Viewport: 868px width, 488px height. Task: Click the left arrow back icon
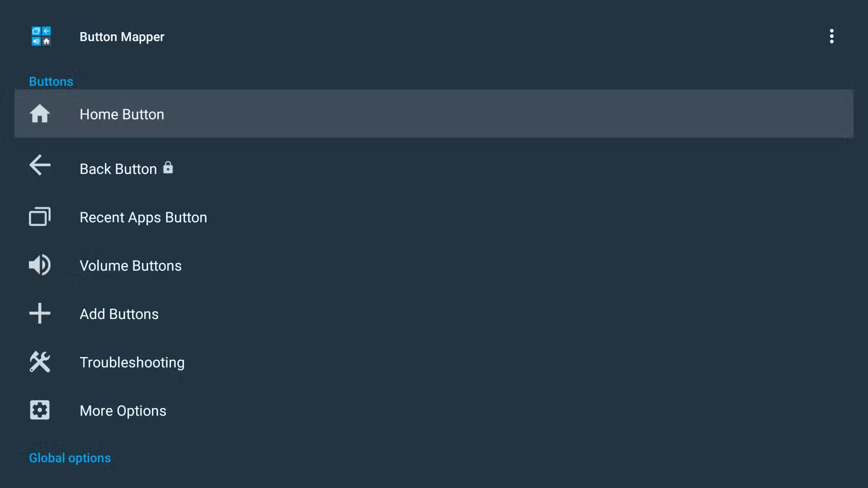(x=39, y=165)
